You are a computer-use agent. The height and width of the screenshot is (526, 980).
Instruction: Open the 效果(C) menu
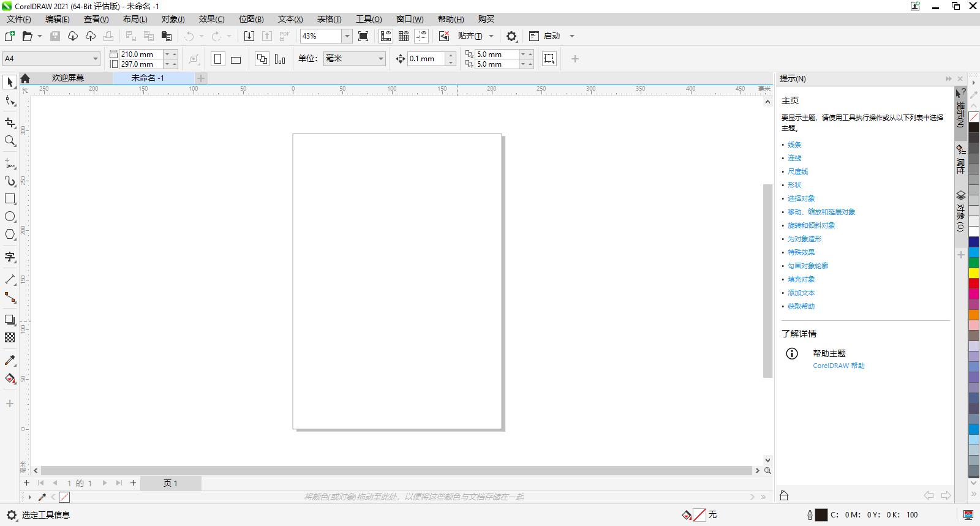pos(211,19)
